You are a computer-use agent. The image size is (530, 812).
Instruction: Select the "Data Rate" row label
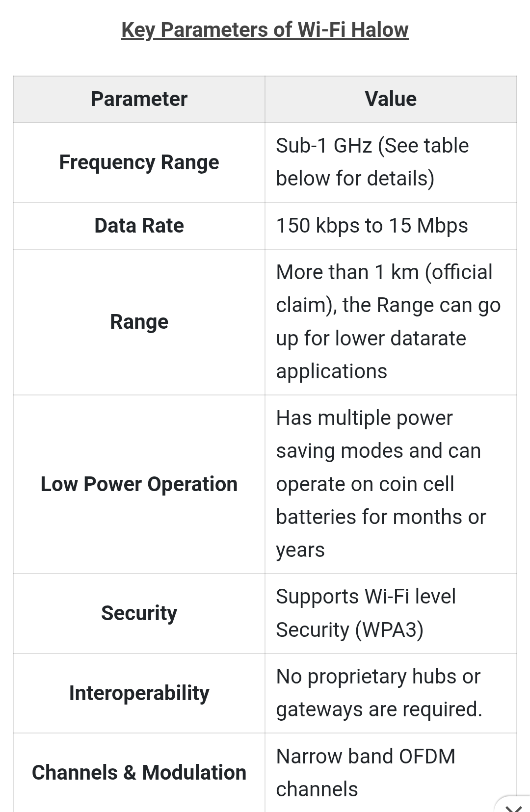pos(139,226)
